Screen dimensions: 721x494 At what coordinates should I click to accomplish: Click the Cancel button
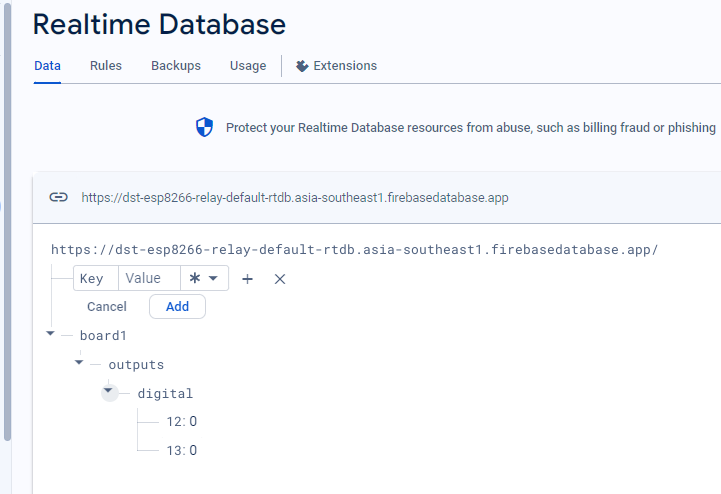(x=107, y=307)
